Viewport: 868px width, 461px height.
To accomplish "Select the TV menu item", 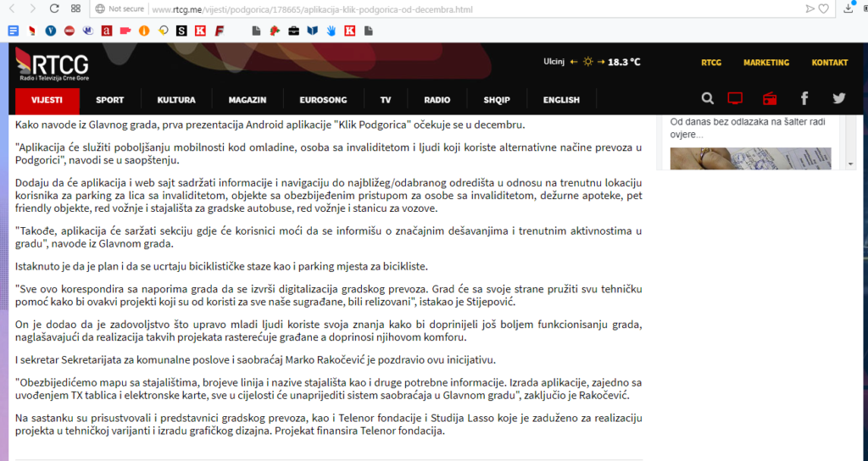I will point(386,100).
